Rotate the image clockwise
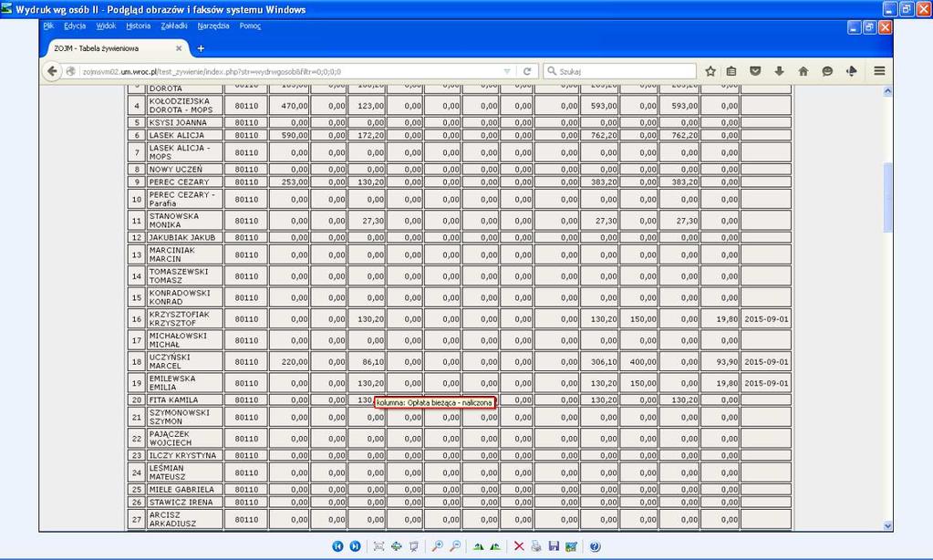This screenshot has width=933, height=560. pos(478,546)
